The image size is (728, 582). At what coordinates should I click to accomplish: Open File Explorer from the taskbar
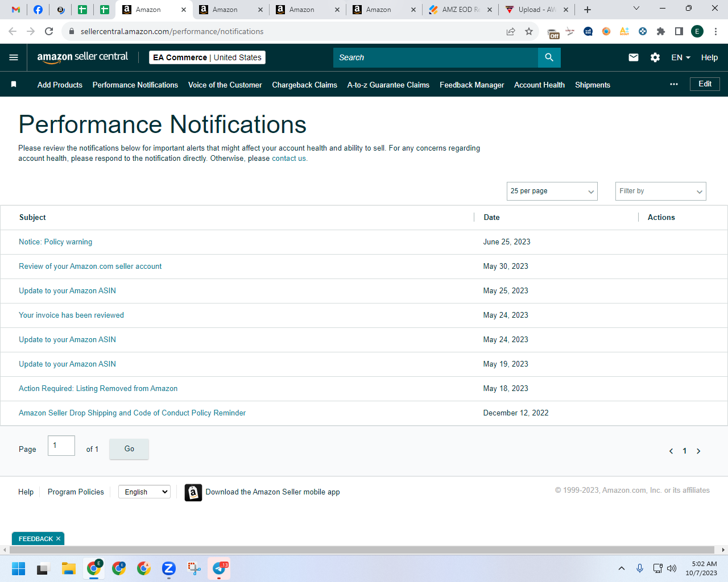point(69,568)
